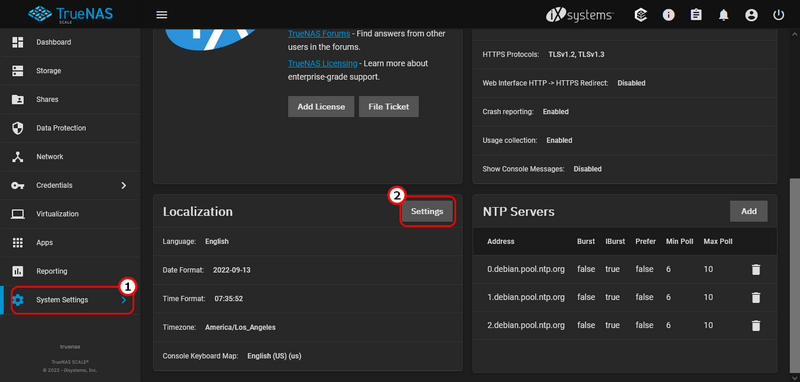This screenshot has width=800, height=382.
Task: Click the Add License button
Action: [321, 107]
